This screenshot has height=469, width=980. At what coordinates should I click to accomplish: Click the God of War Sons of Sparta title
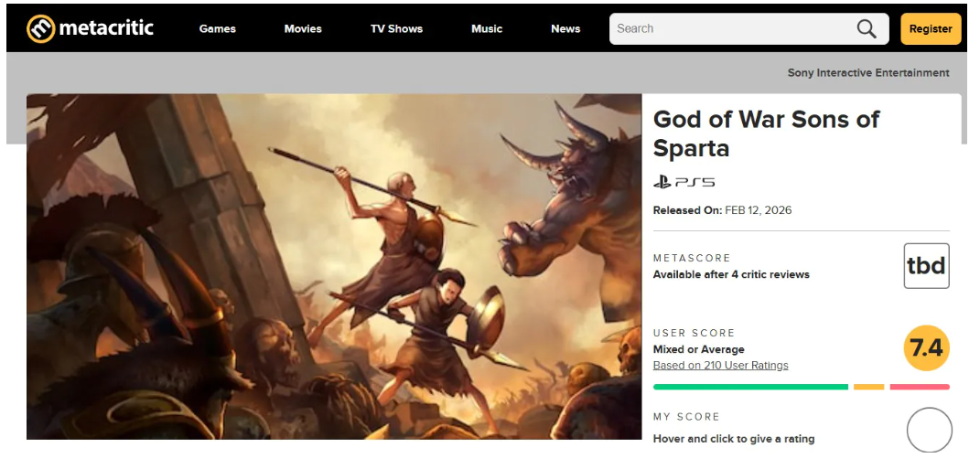766,133
